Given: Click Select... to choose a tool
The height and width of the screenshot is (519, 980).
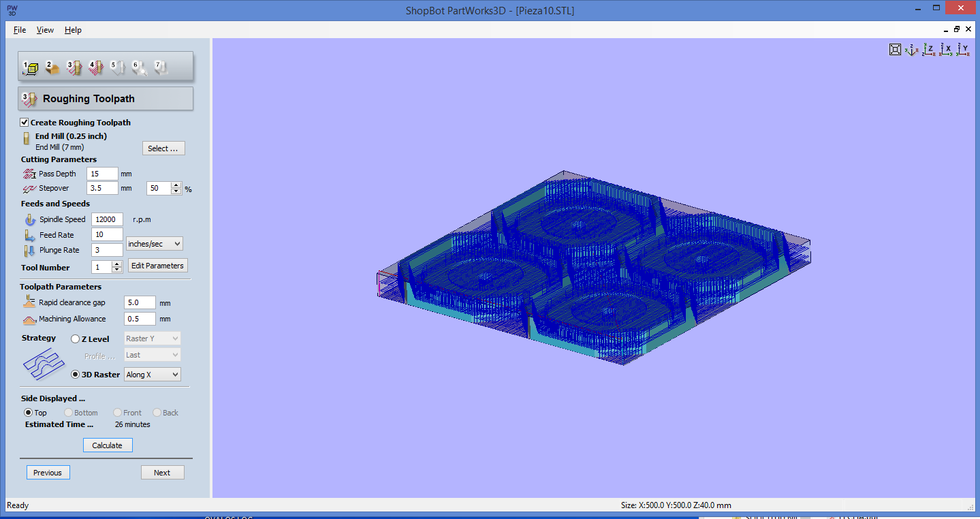Looking at the screenshot, I should [163, 148].
